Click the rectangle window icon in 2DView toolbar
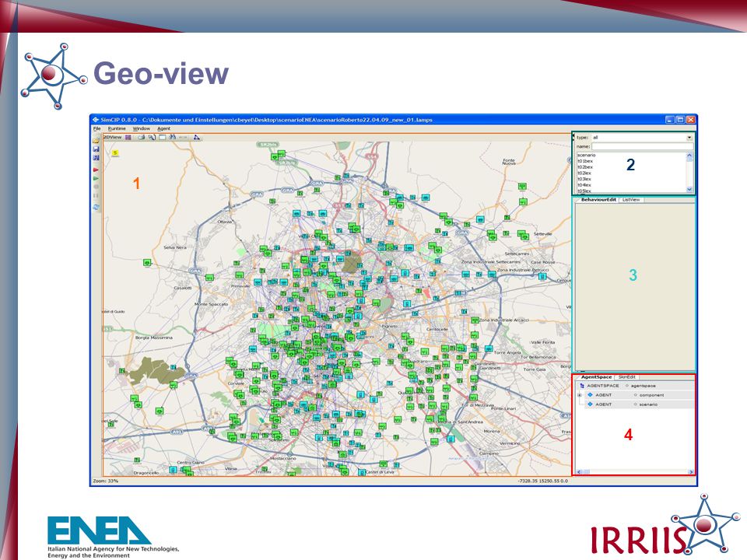 tap(162, 137)
